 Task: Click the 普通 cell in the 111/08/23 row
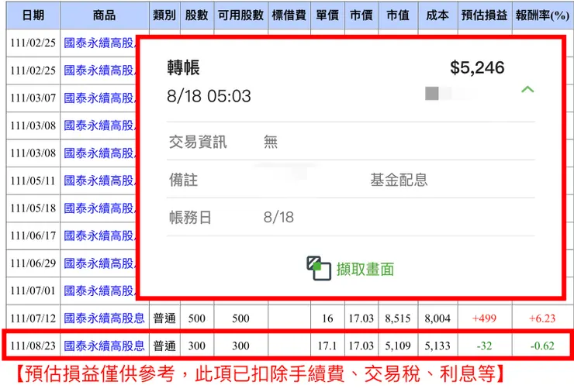tap(164, 346)
